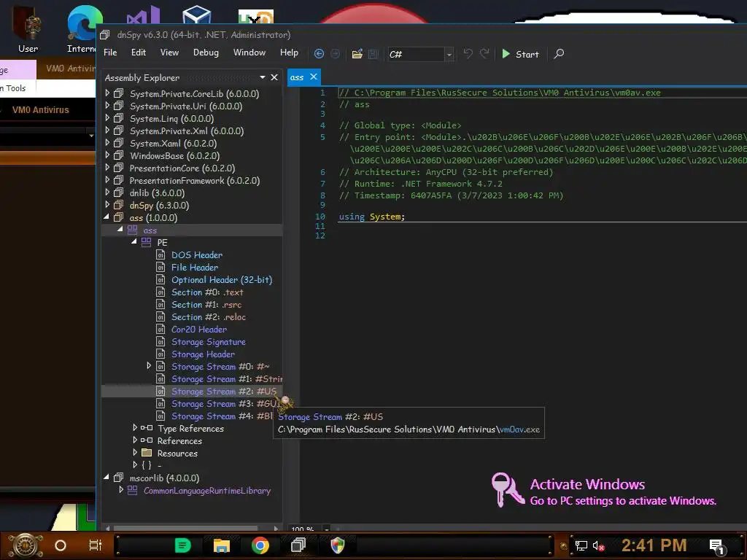Image resolution: width=747 pixels, height=560 pixels.
Task: Select the Storage Header item
Action: (203, 354)
